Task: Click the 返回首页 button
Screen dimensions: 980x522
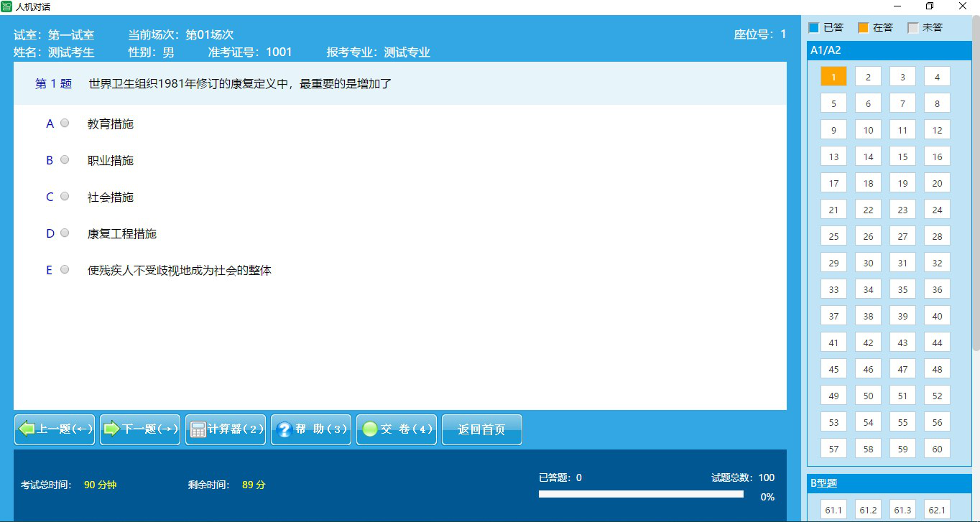Action: tap(481, 429)
